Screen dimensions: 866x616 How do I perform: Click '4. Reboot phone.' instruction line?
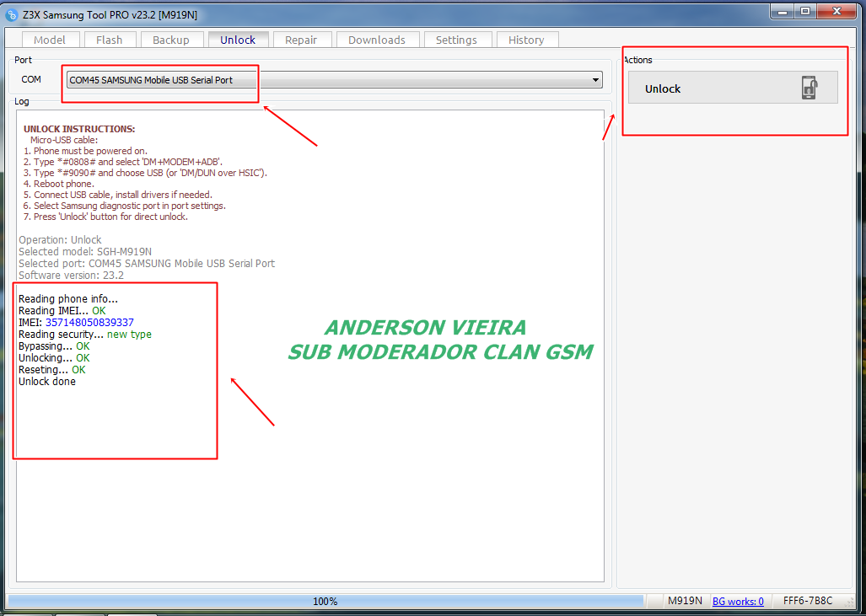[x=58, y=184]
